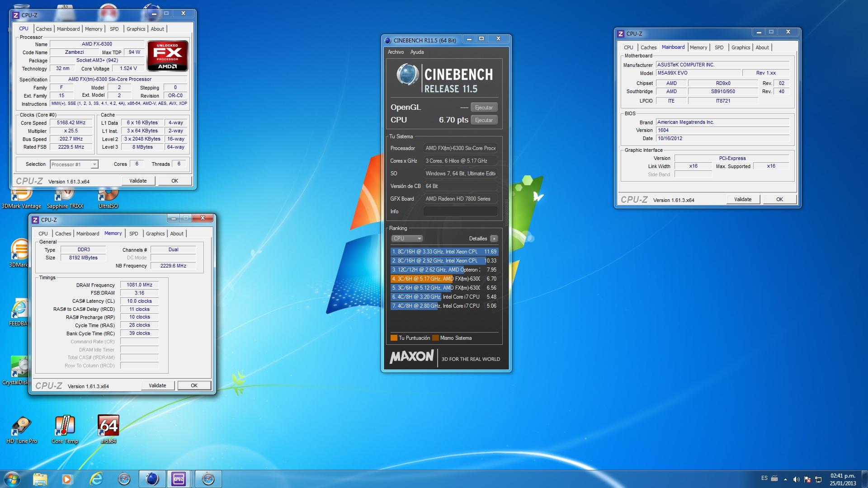Screen dimensions: 868x488
Task: Click Ejecutar next to CPU score
Action: tap(484, 120)
